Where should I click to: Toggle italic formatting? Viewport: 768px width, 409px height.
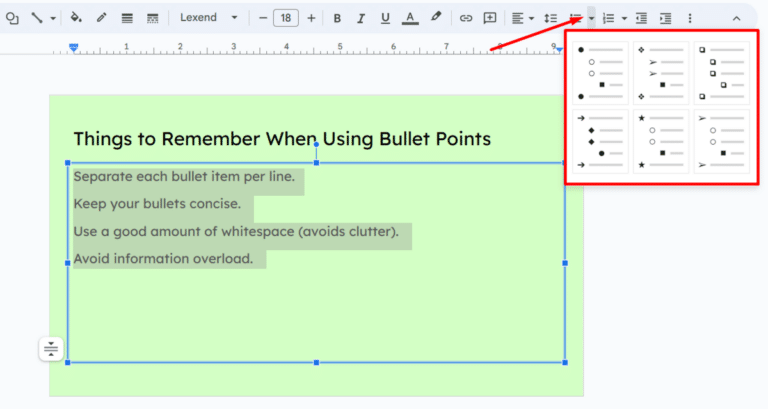click(361, 18)
